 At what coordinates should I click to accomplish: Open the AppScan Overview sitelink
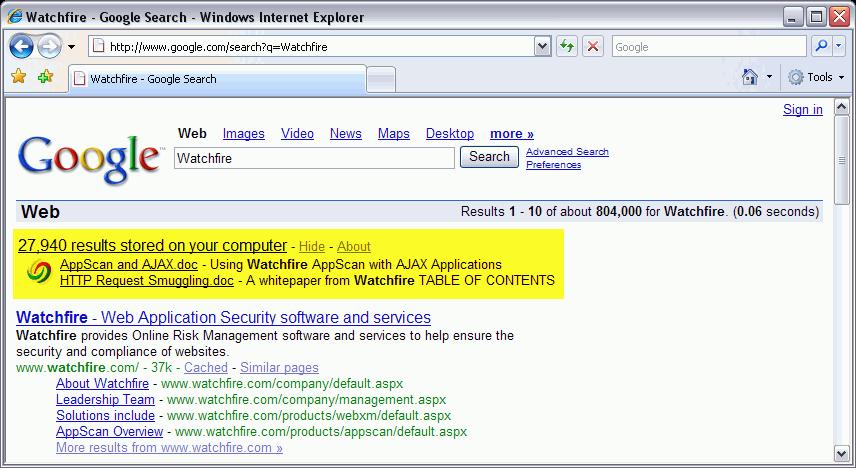pyautogui.click(x=110, y=431)
